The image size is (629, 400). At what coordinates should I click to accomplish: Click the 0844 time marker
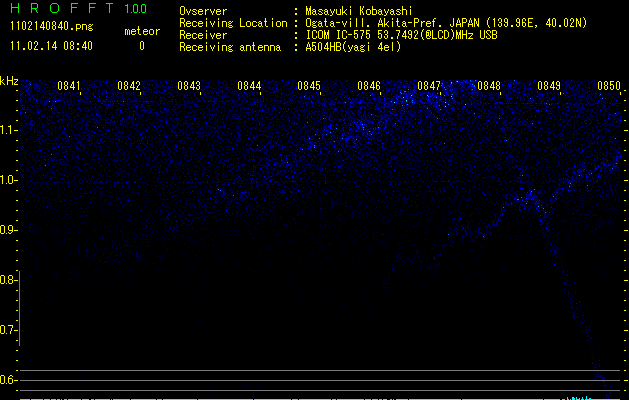click(249, 85)
